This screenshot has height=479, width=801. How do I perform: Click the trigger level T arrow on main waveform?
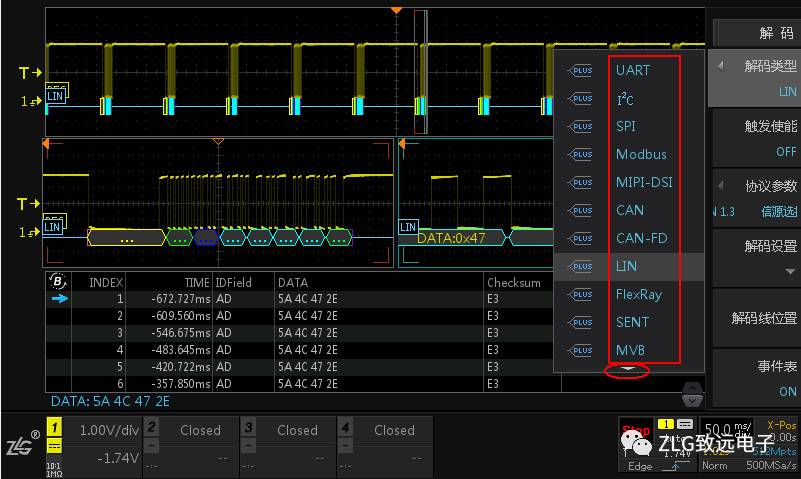click(x=30, y=73)
